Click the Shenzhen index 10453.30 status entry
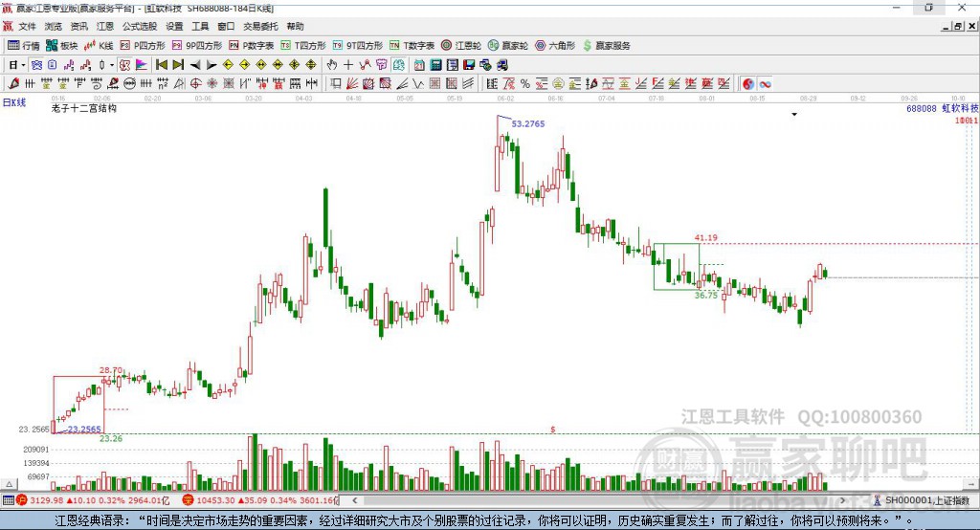 pos(260,500)
